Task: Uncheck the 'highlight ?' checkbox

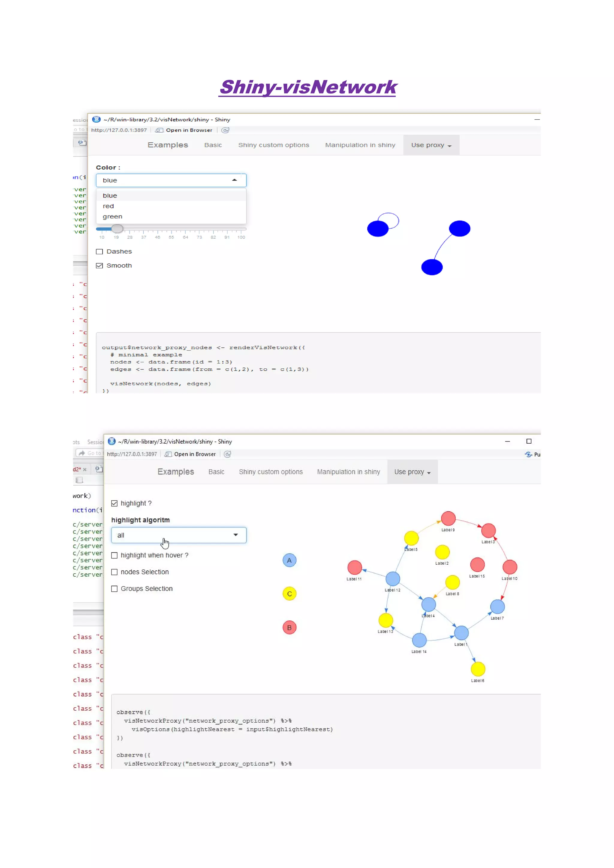Action: pos(114,504)
